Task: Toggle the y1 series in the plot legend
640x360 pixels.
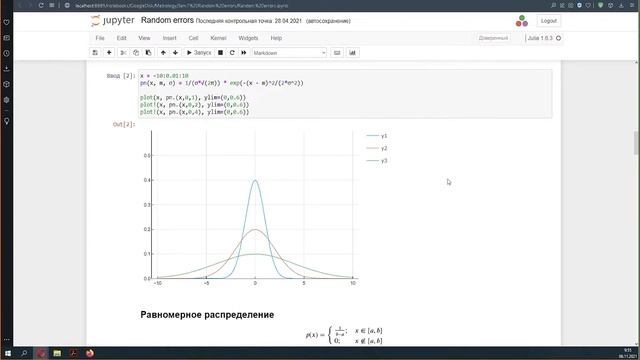Action: pos(377,136)
